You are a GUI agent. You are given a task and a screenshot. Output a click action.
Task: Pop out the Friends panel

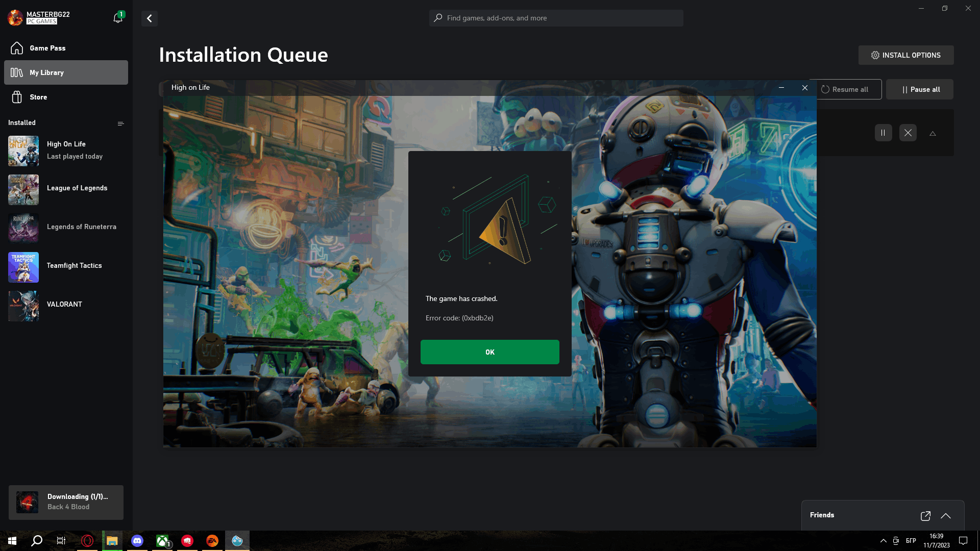(x=925, y=516)
